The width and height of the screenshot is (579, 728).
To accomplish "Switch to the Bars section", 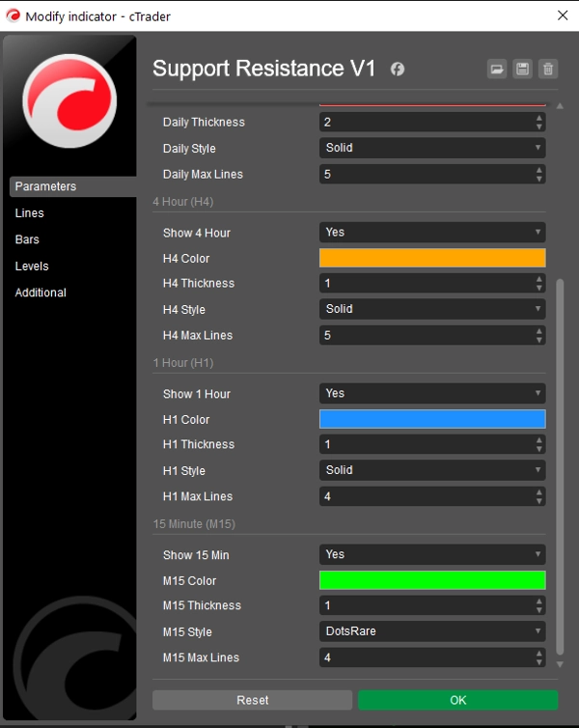I will pyautogui.click(x=27, y=239).
